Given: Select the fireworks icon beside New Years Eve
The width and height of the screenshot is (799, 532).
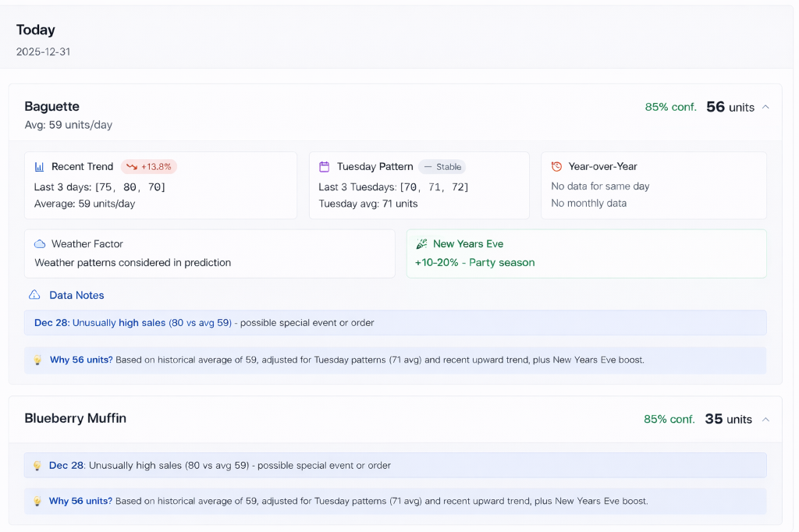Looking at the screenshot, I should point(422,243).
